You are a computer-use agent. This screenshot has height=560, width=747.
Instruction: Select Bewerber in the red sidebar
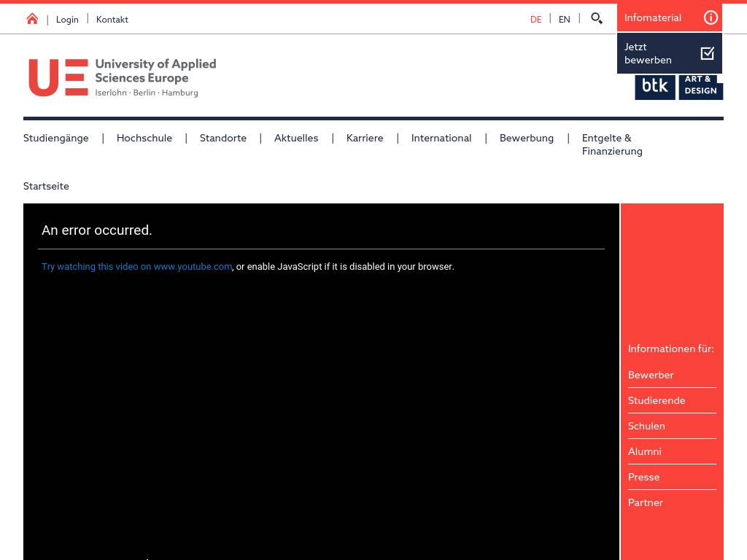pos(651,375)
